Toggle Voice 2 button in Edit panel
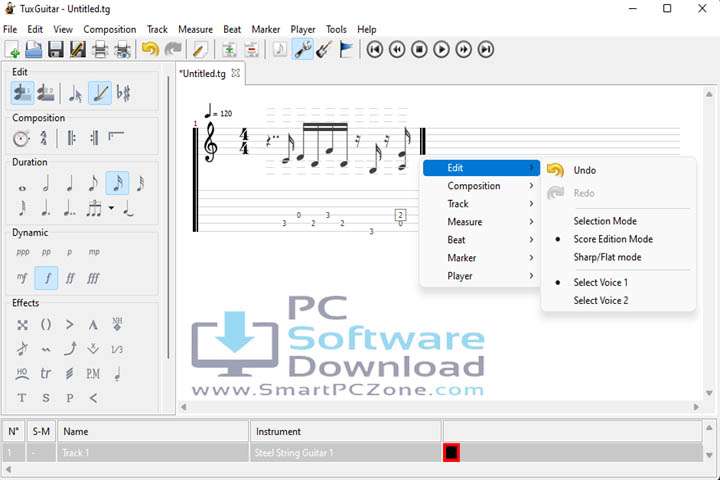 (46, 93)
